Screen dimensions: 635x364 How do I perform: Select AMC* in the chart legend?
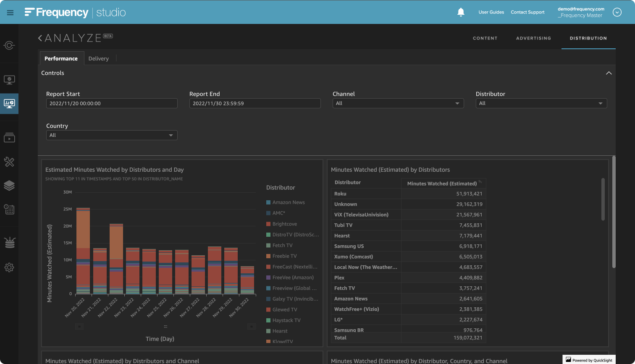click(279, 213)
